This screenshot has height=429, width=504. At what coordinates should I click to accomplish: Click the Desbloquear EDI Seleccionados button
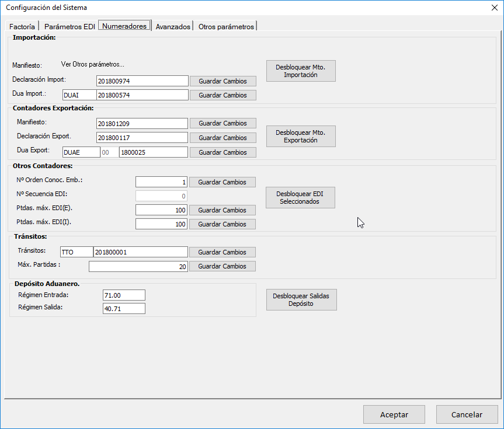(301, 197)
